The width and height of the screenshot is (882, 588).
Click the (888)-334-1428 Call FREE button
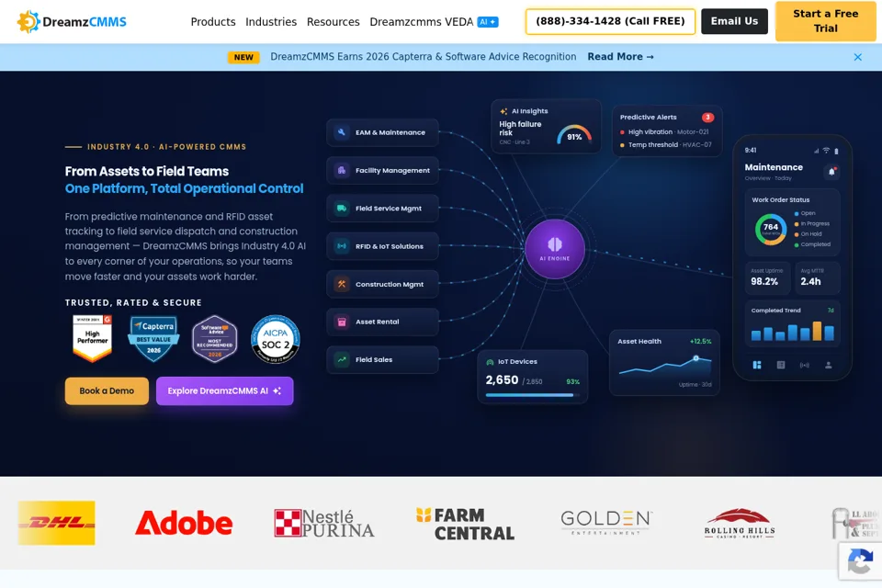coord(610,21)
